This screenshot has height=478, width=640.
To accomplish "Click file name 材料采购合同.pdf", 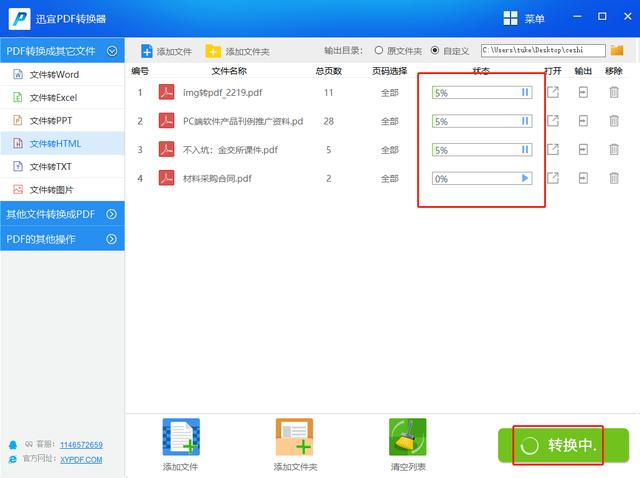I will coord(217,178).
